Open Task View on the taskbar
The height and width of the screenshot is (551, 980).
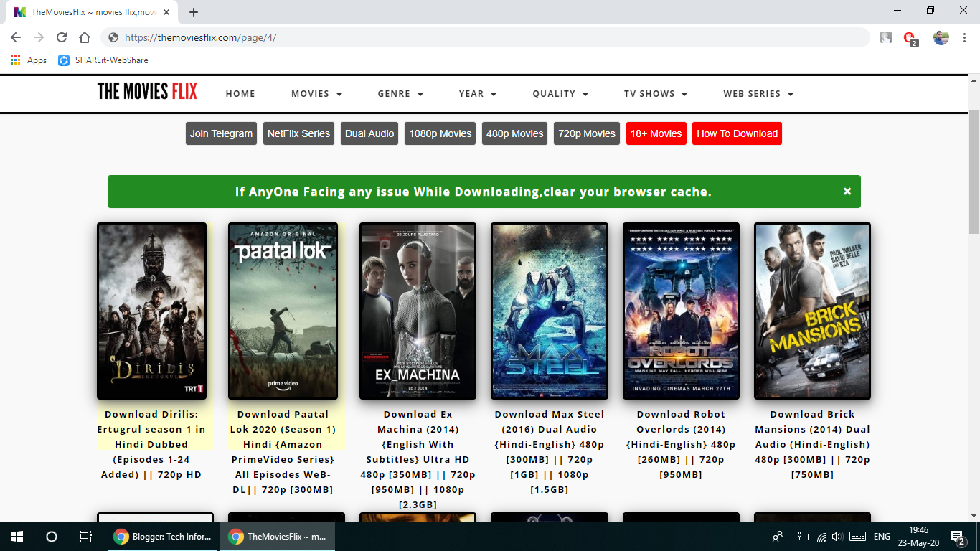pyautogui.click(x=85, y=537)
